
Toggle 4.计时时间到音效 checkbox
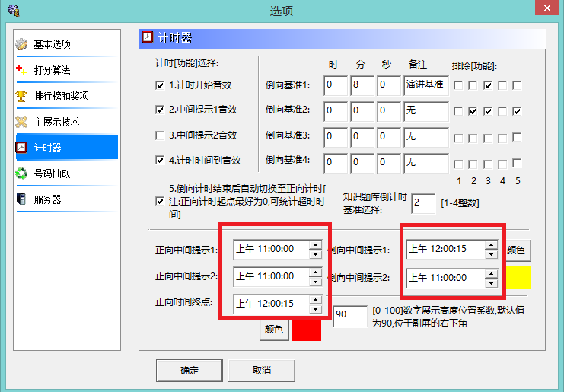pos(160,160)
